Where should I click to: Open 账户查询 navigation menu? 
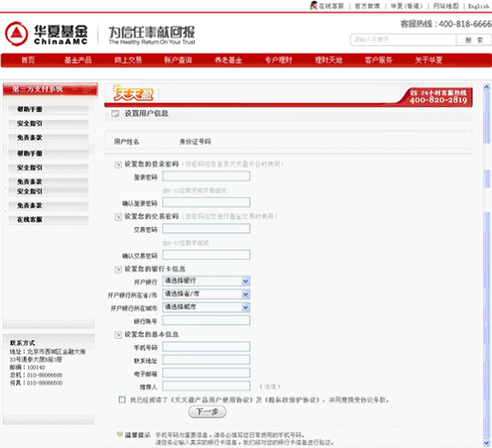178,60
